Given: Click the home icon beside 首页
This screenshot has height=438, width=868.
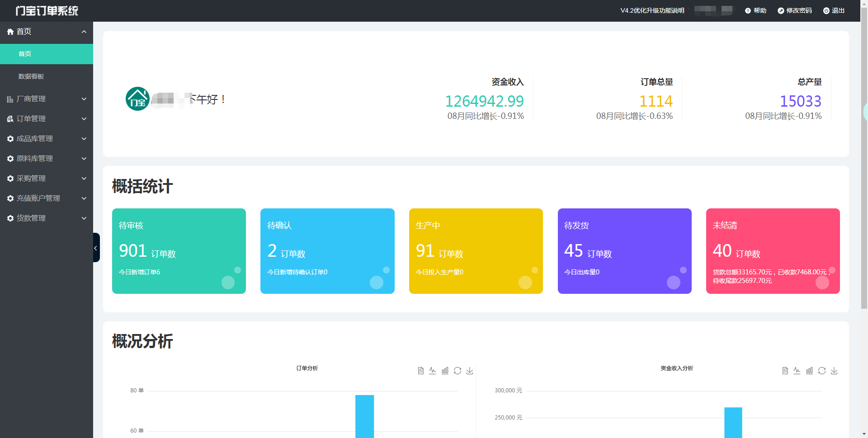Looking at the screenshot, I should pyautogui.click(x=10, y=32).
